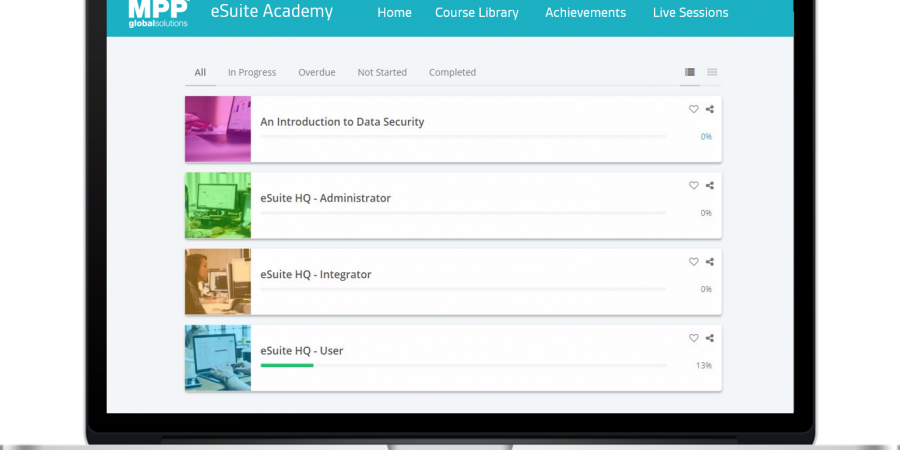Show Overdue courses tab
900x450 pixels.
317,72
